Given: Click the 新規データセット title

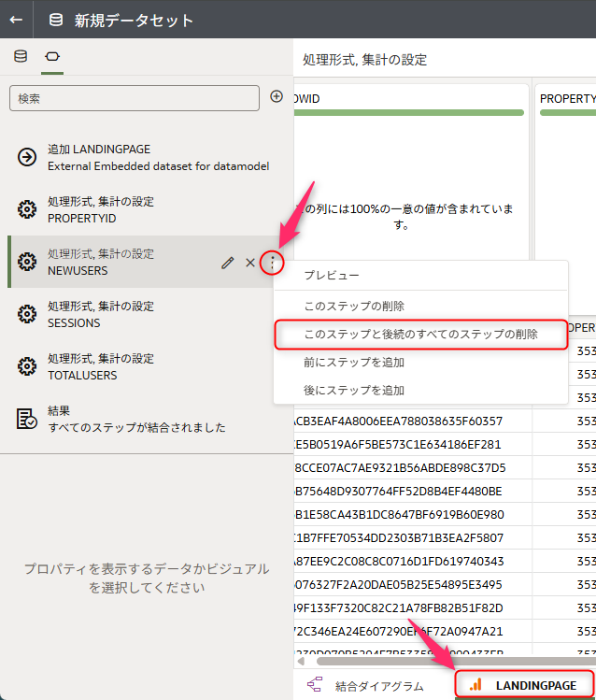Looking at the screenshot, I should pyautogui.click(x=134, y=20).
